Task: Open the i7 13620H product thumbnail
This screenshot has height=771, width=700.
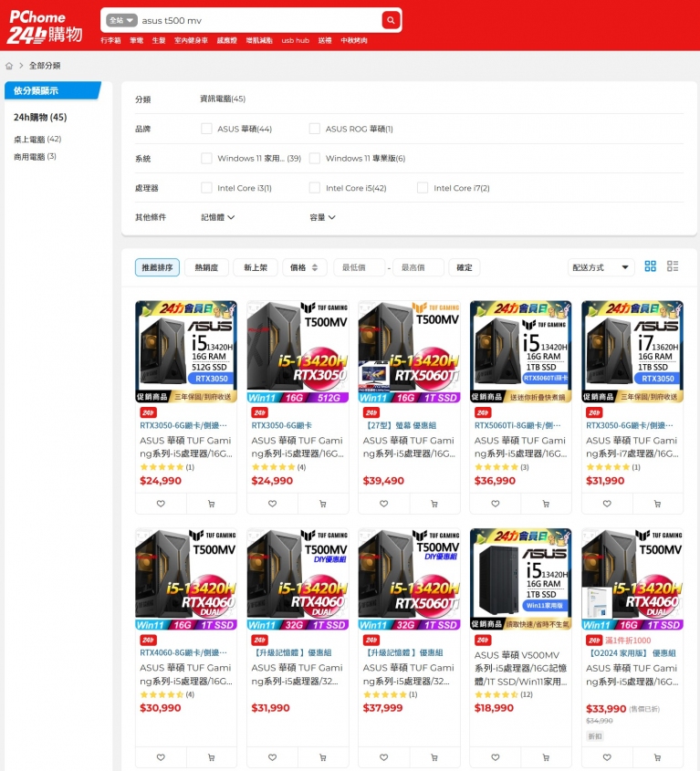Action: [x=632, y=351]
